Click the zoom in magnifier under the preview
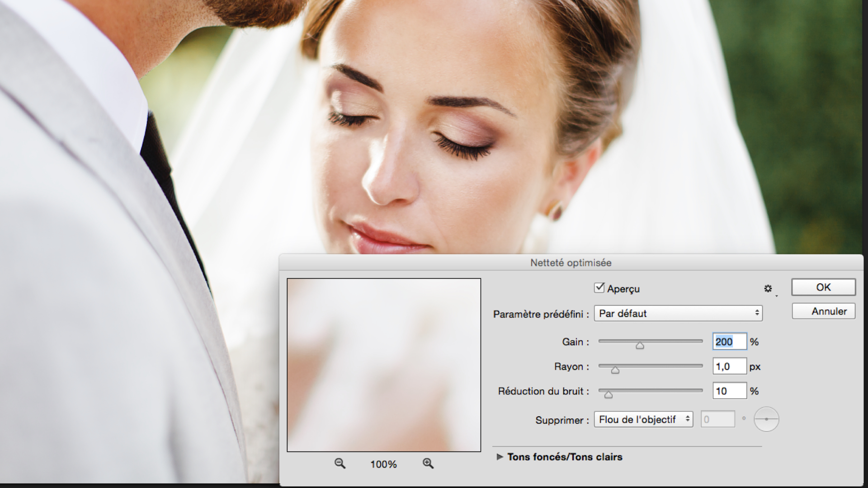Viewport: 868px width, 488px height. point(428,463)
